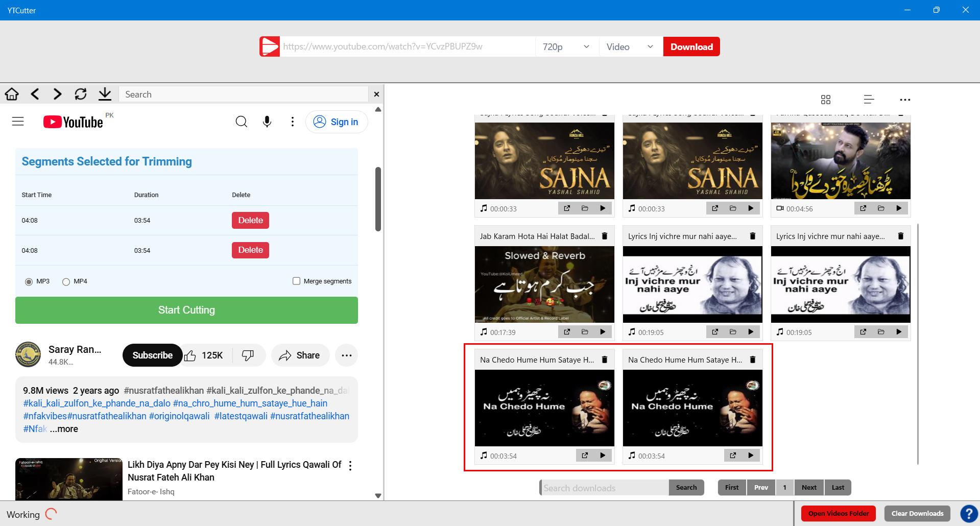Open YouTube hamburger menu
The height and width of the screenshot is (526, 980).
(x=18, y=122)
